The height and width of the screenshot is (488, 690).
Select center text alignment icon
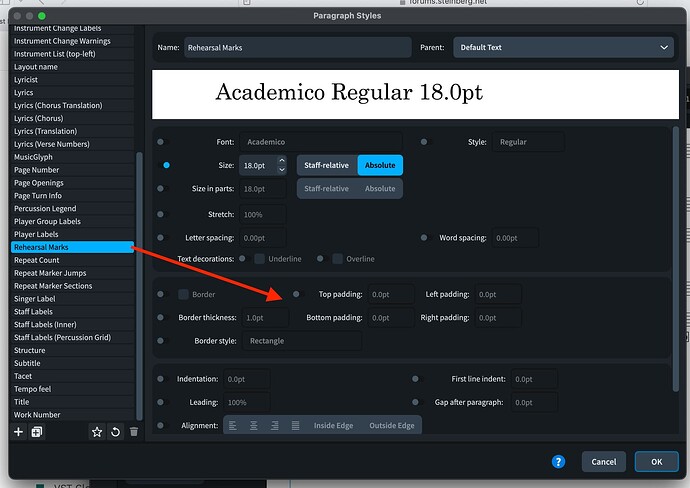point(254,426)
